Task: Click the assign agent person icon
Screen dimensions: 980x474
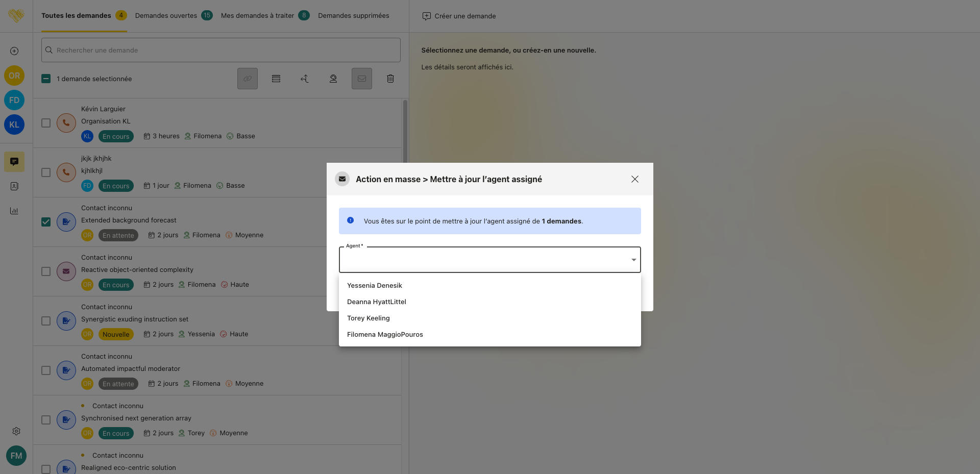Action: click(333, 79)
